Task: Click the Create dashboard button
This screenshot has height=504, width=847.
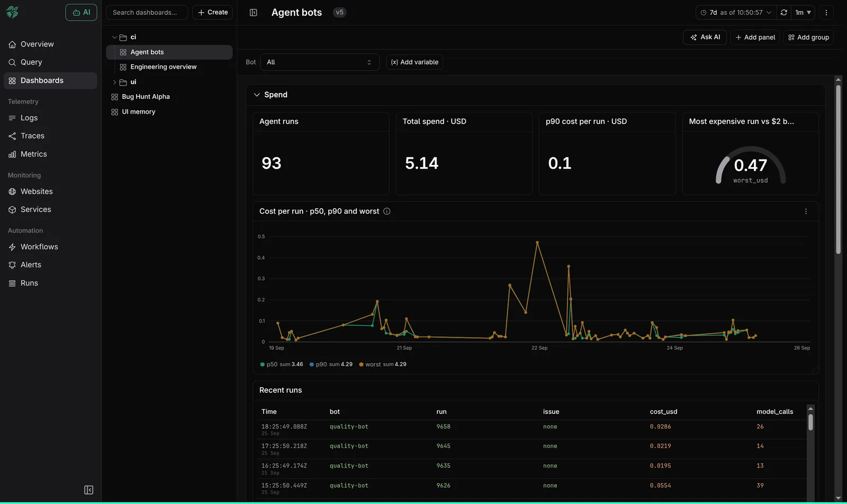Action: tap(212, 12)
